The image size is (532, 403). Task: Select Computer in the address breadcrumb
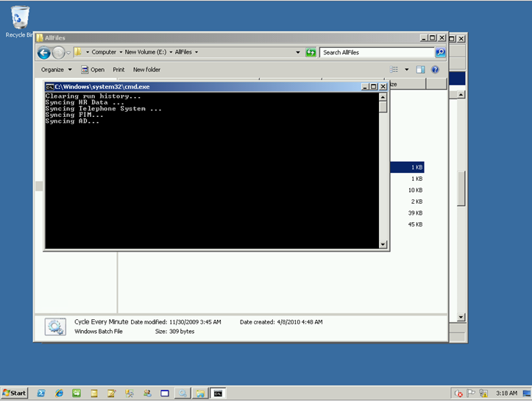coord(104,52)
